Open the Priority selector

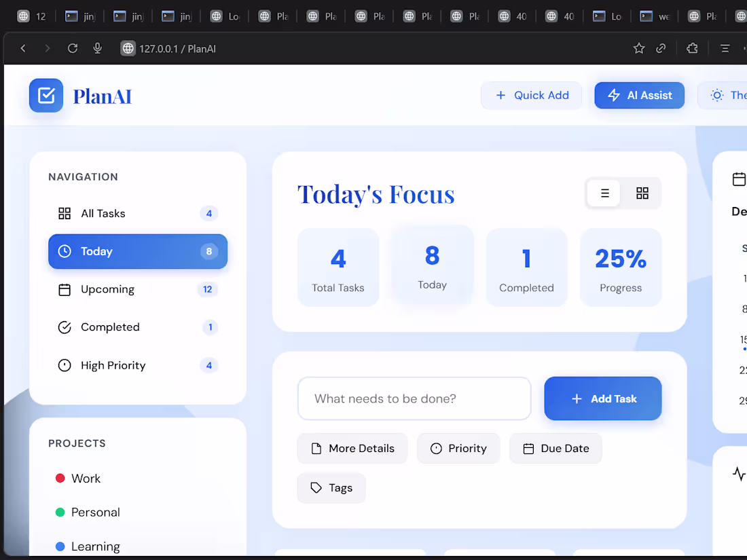click(458, 449)
